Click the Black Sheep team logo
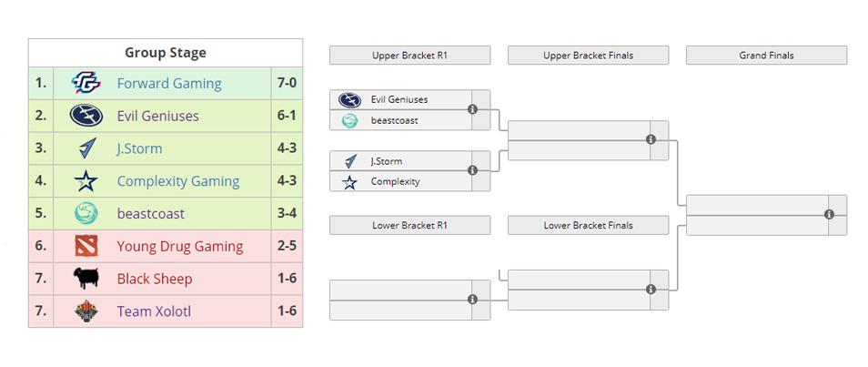Viewport: 868px width, 367px height. [86, 279]
